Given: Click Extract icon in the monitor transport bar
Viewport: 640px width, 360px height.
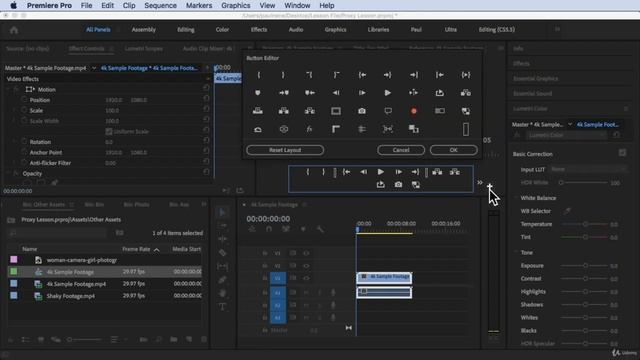Looking at the screenshot, I should pos(455,172).
